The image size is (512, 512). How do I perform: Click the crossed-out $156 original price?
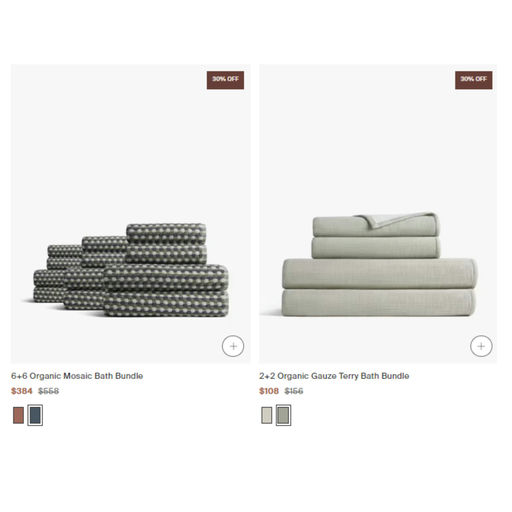point(294,391)
